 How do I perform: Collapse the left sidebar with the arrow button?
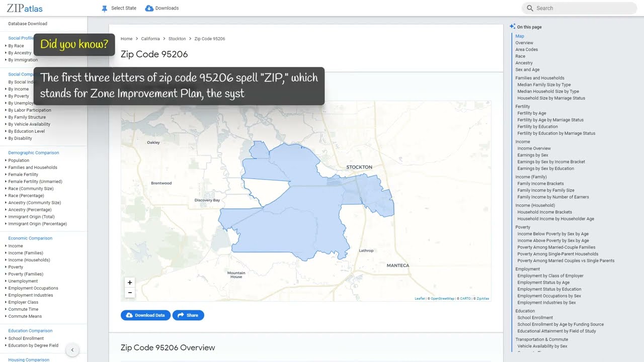pyautogui.click(x=72, y=350)
